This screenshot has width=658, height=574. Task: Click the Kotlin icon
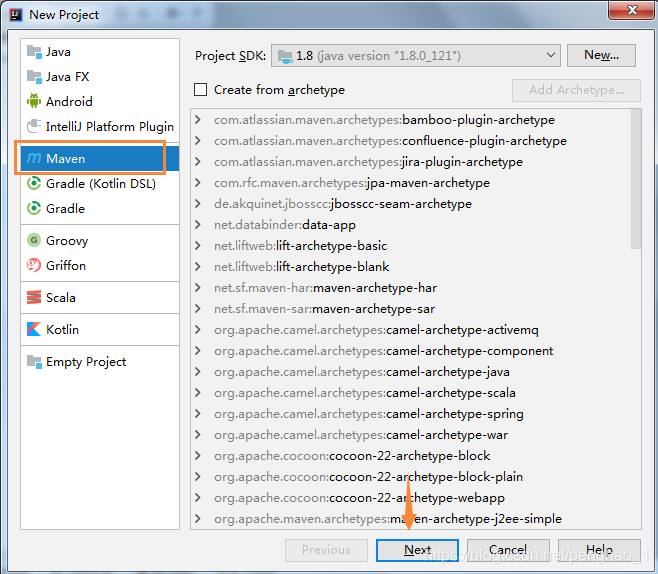coord(34,329)
